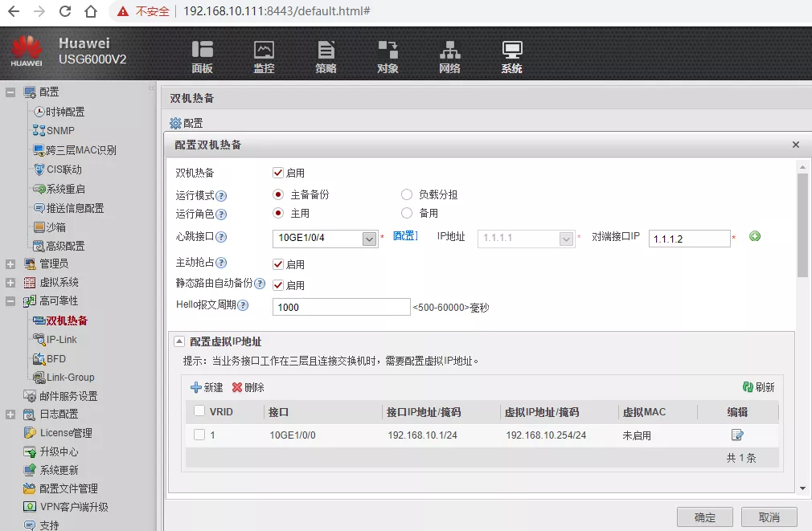Open the 策略 policy icon

(x=326, y=56)
